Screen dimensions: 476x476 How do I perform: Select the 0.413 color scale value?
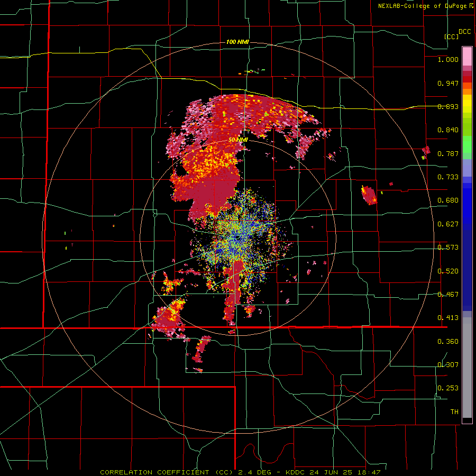coord(448,318)
